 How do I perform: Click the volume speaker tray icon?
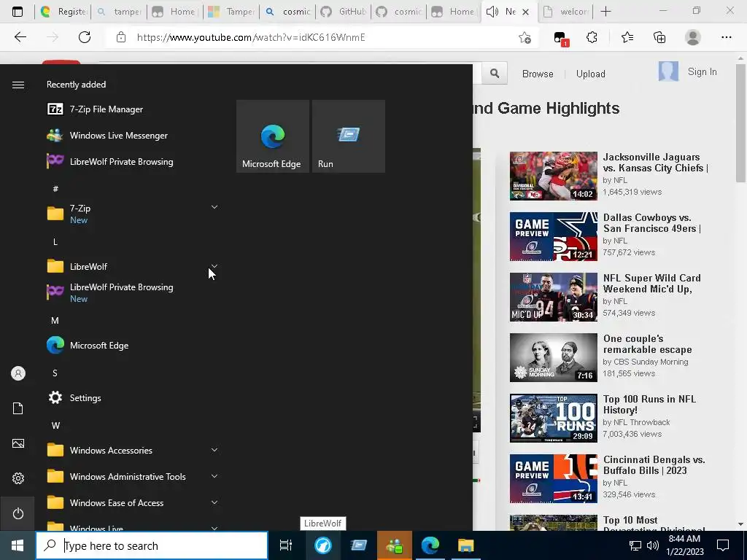(653, 545)
